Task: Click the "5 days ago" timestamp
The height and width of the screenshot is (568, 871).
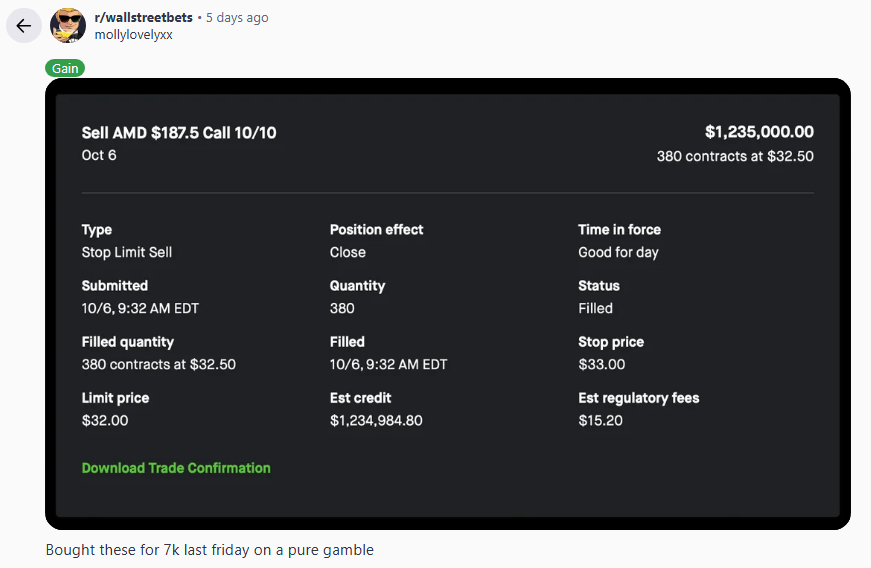Action: (x=237, y=18)
